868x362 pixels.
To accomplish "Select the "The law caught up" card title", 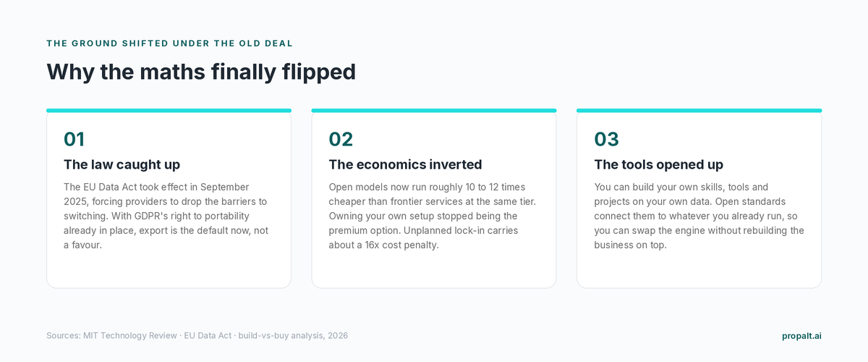I will point(122,164).
